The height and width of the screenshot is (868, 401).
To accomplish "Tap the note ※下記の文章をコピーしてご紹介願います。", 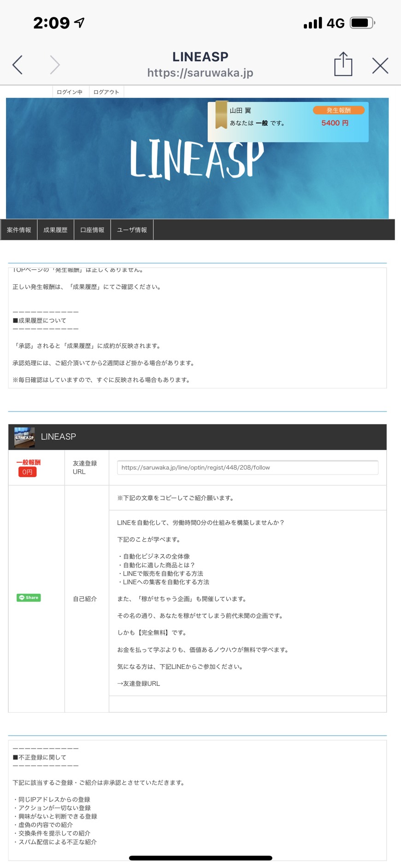I will pos(175,498).
